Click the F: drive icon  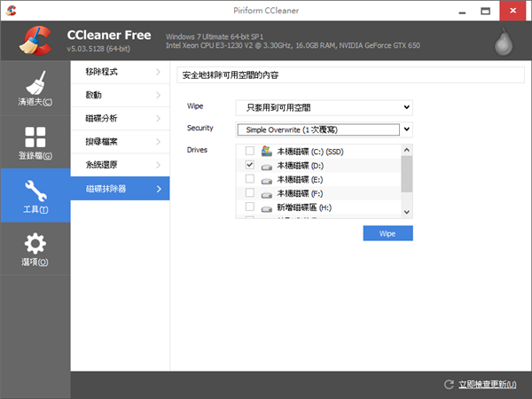[267, 195]
